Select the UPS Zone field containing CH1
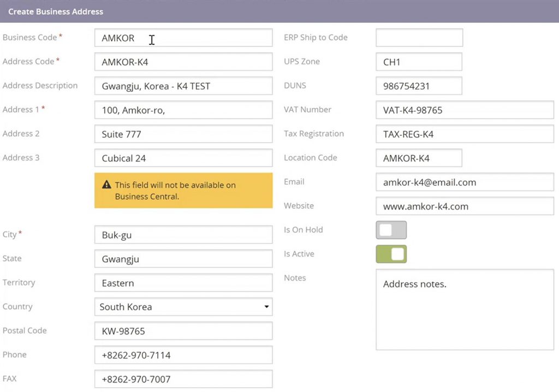 point(419,62)
